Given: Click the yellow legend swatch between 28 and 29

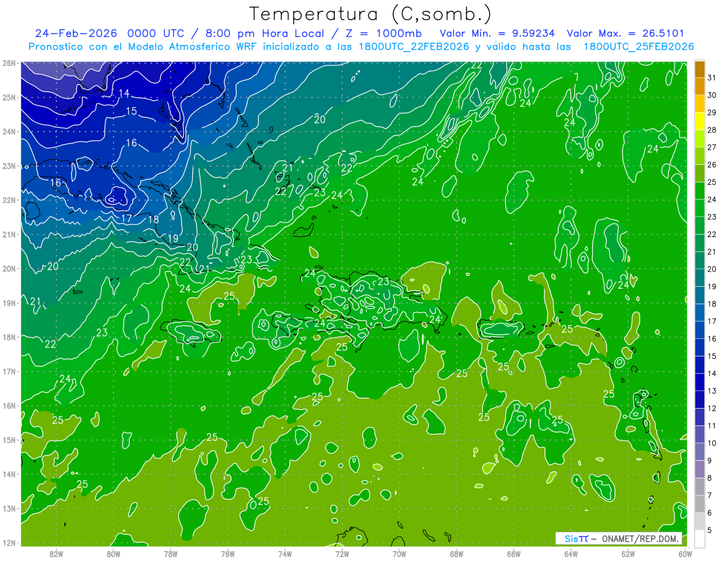Looking at the screenshot, I should (x=699, y=122).
